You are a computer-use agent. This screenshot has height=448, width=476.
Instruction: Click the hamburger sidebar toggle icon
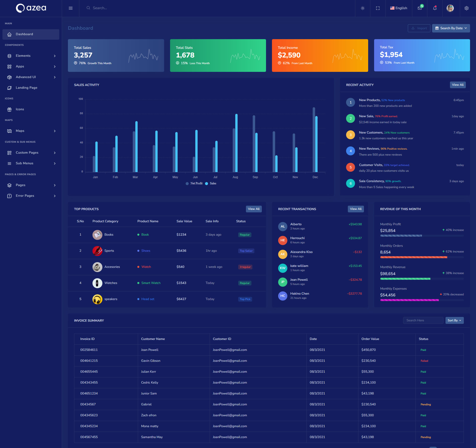[x=70, y=8]
